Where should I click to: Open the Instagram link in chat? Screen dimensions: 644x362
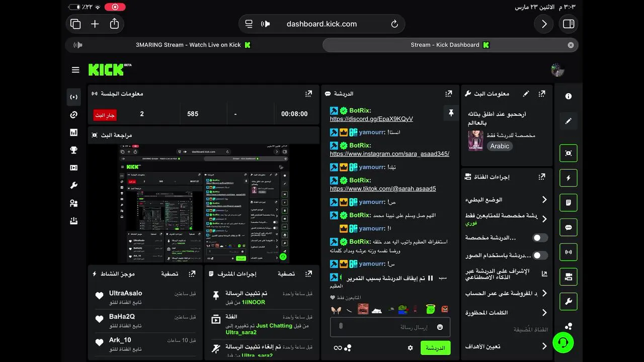click(x=389, y=154)
